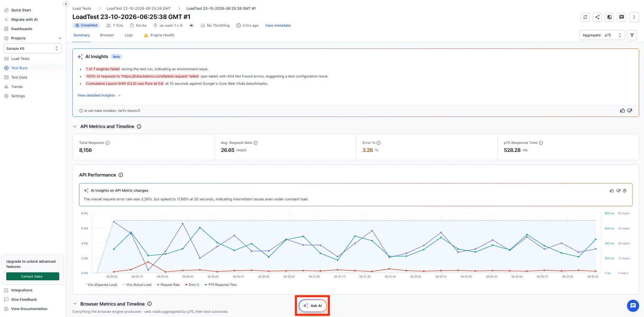Open the View metadata link
The image size is (644, 317).
(x=278, y=25)
